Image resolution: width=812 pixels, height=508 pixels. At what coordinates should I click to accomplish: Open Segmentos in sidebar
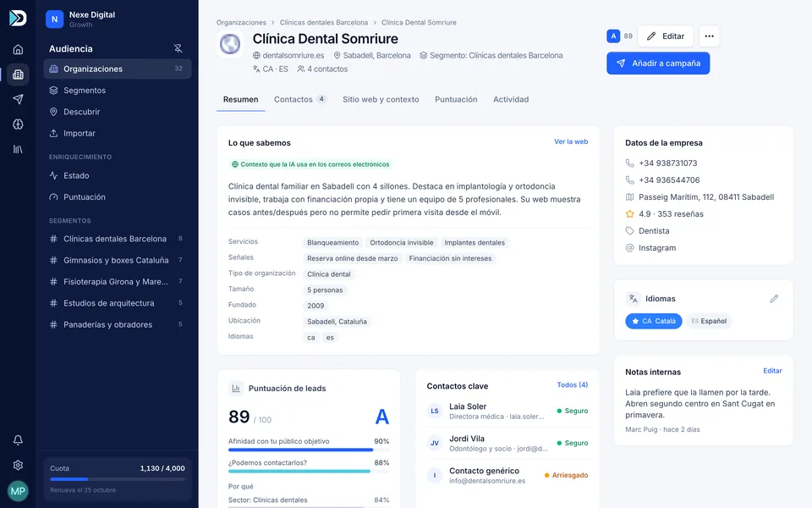coord(118,91)
